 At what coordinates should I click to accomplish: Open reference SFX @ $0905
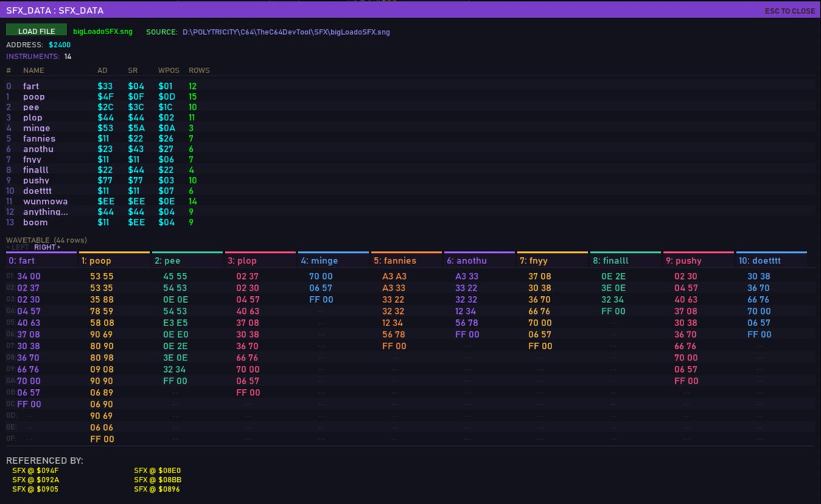coord(36,490)
